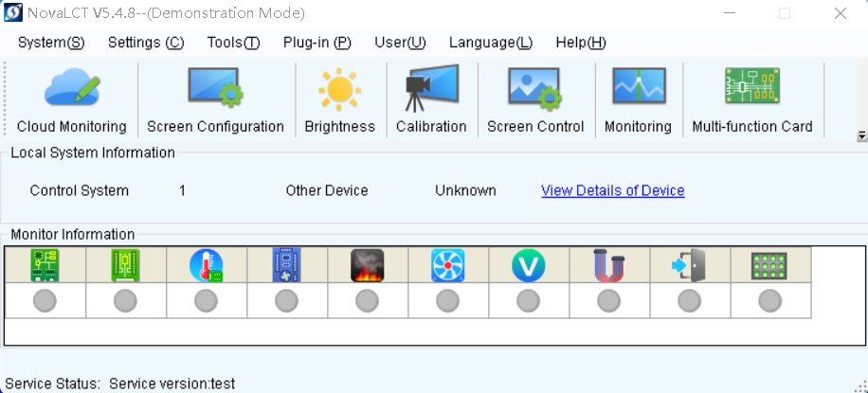Open the Monitoring graph tool
The width and height of the screenshot is (868, 393).
pyautogui.click(x=638, y=100)
